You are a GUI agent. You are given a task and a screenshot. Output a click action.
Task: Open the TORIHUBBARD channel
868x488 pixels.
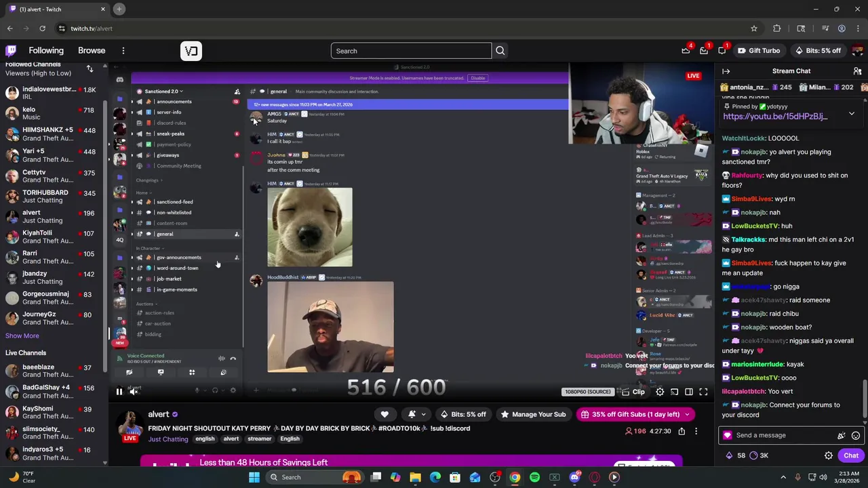click(x=52, y=197)
